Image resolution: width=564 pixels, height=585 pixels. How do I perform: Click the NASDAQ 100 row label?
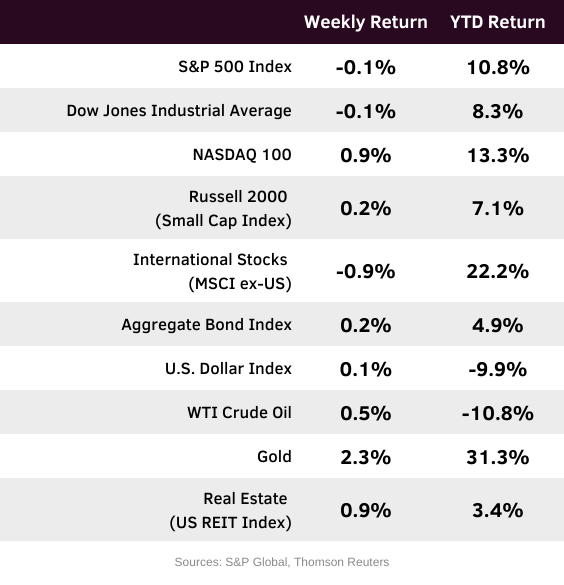tap(242, 155)
